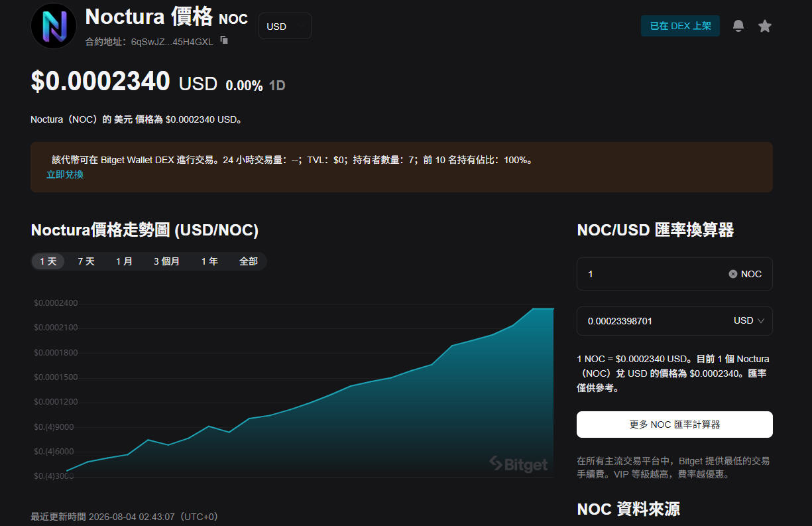The image size is (812, 526).
Task: Show the 3個月 chart range
Action: pos(166,261)
